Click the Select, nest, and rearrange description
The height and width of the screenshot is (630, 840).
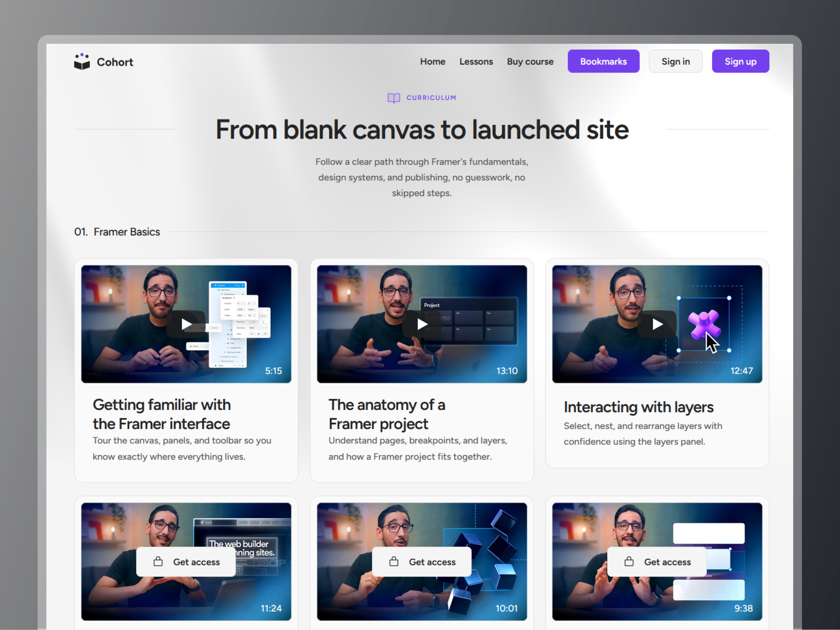pos(643,434)
